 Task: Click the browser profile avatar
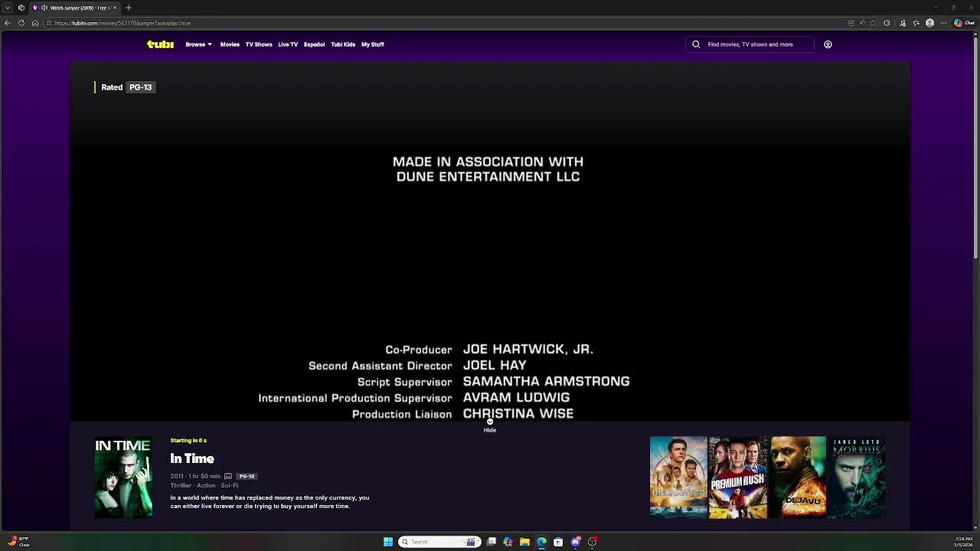coord(930,23)
